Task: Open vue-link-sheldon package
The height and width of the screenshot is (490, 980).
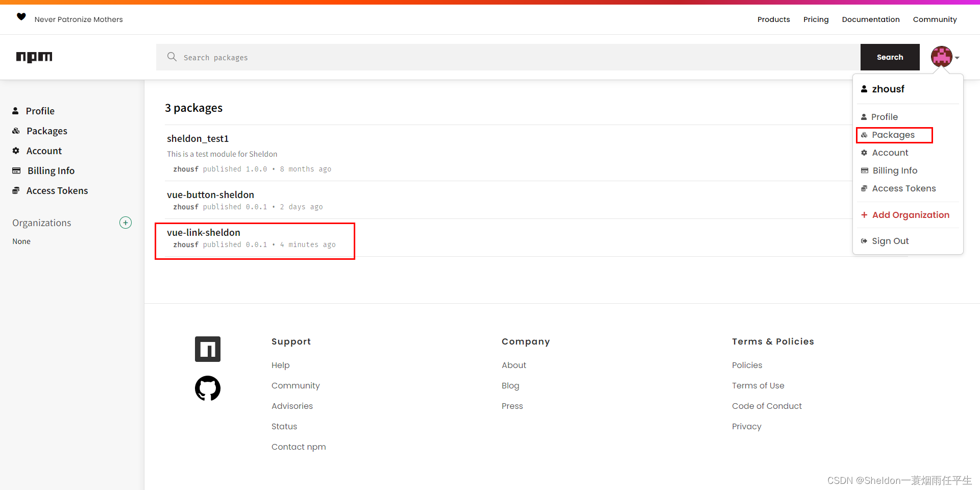Action: 203,232
